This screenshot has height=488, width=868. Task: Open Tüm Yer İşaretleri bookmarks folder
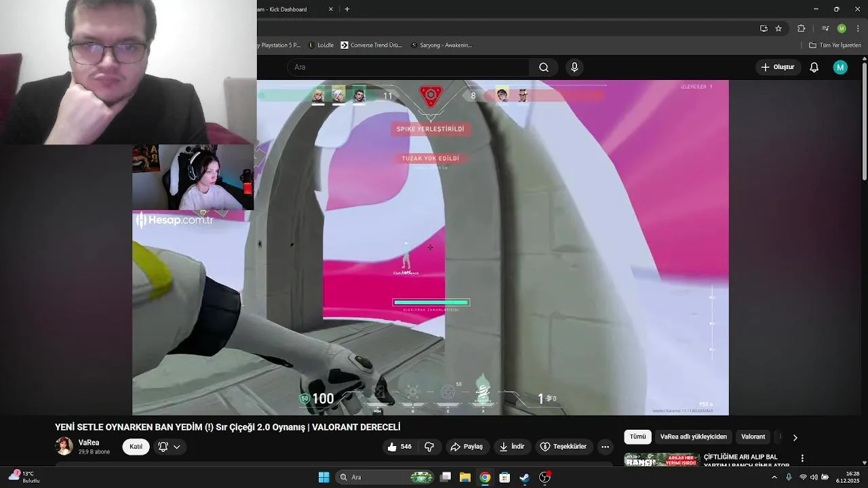[835, 45]
